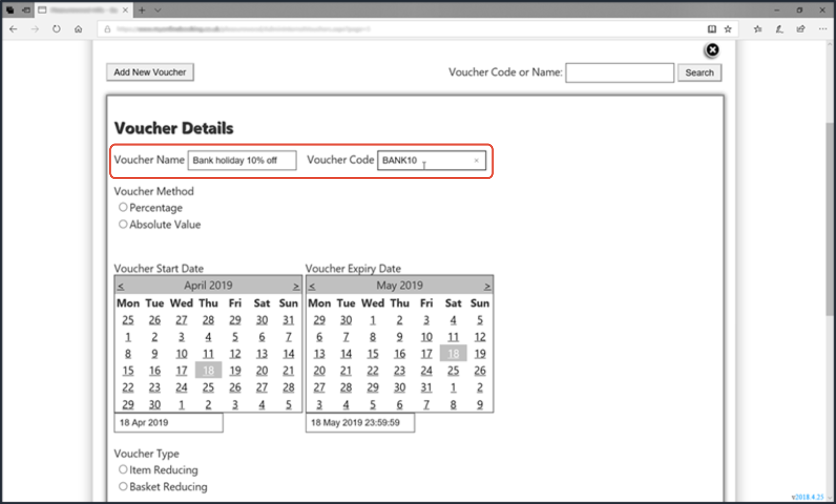Screen dimensions: 836x504
Task: Pick 10 in the April 2019 start calendar
Action: pos(181,354)
